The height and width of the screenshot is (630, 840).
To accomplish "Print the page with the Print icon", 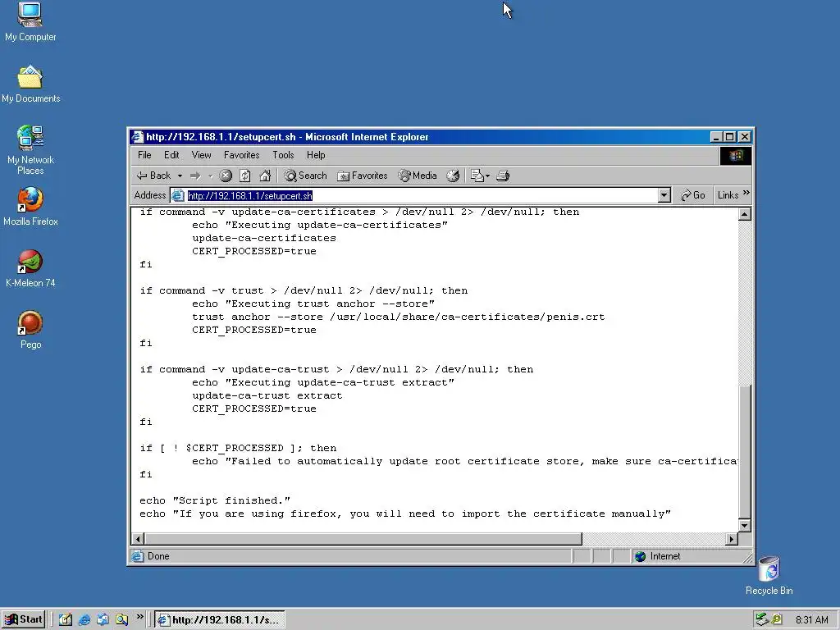I will [503, 176].
